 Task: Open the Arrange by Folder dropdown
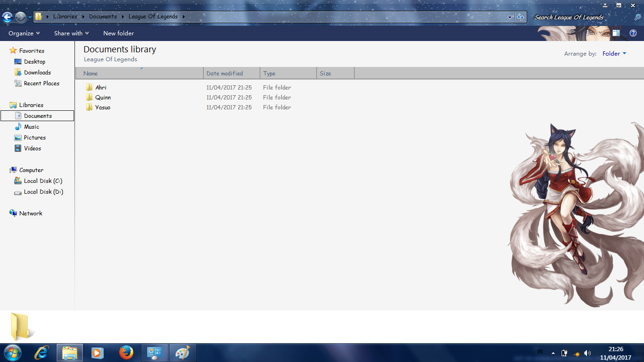coord(614,54)
